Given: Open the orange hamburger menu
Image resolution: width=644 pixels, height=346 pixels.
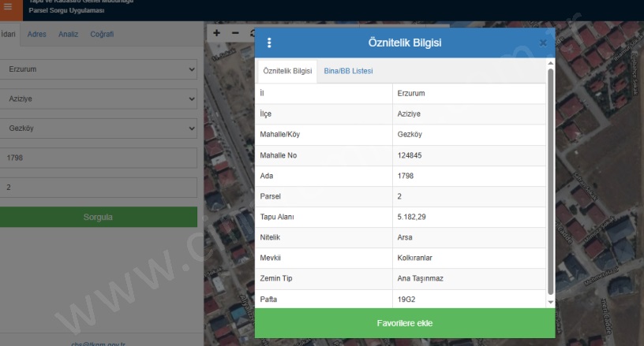Looking at the screenshot, I should point(9,8).
